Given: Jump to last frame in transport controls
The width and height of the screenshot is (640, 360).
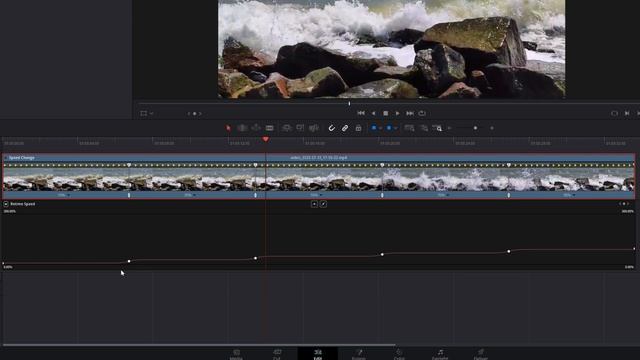Looking at the screenshot, I should tap(410, 113).
